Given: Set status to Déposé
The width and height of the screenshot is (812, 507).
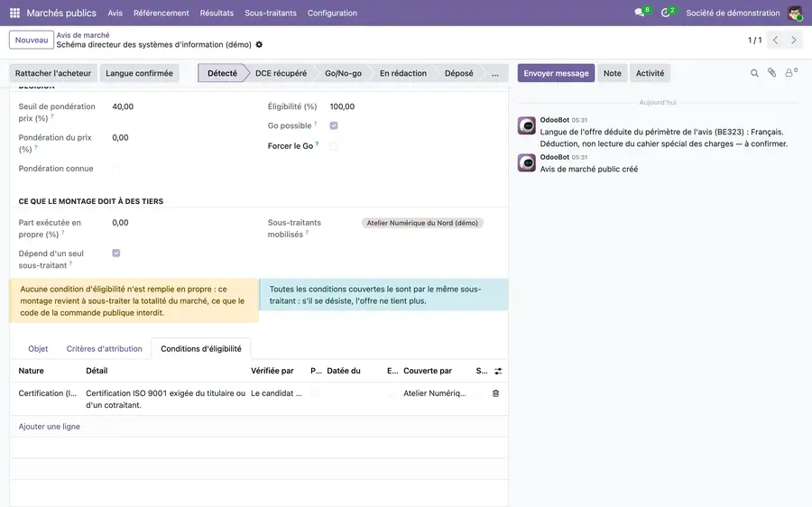Looking at the screenshot, I should [x=459, y=73].
